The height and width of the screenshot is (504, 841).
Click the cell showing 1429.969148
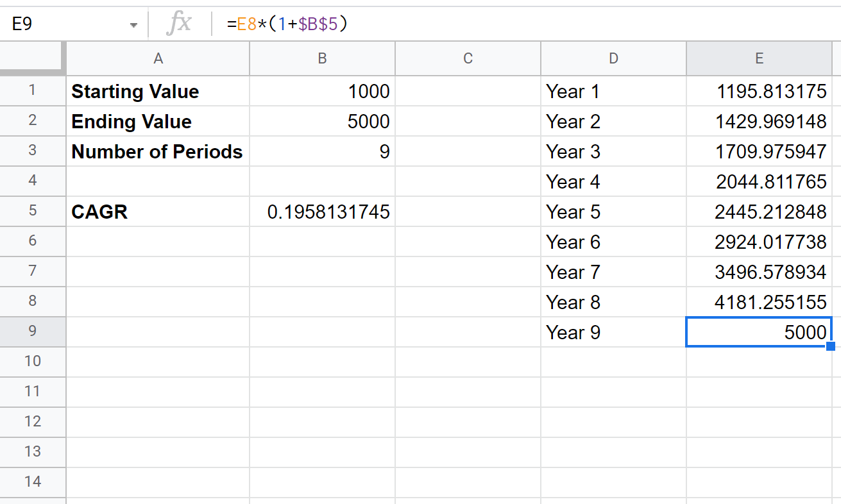pyautogui.click(x=759, y=121)
